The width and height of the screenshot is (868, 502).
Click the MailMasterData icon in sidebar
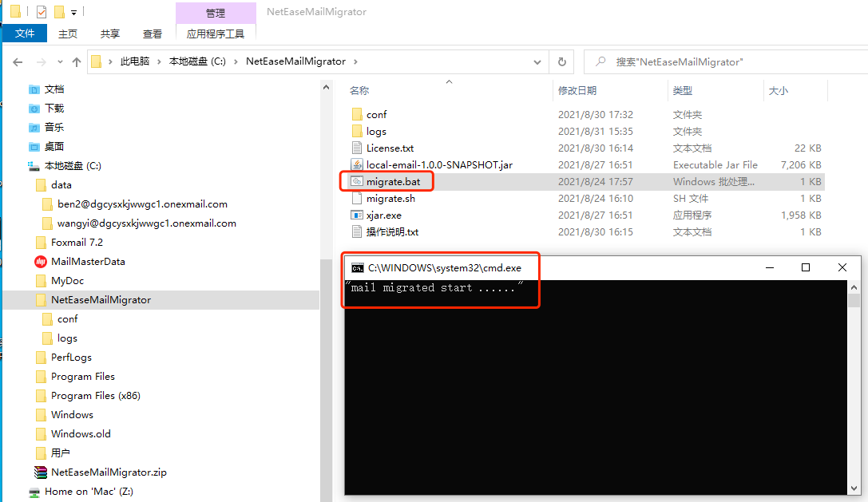pyautogui.click(x=42, y=262)
